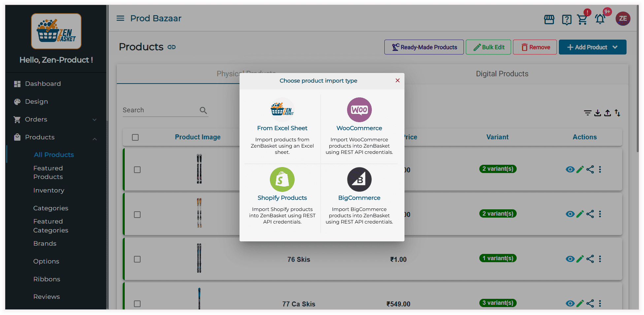The width and height of the screenshot is (644, 315).
Task: View the second product using eye icon
Action: [x=570, y=214]
